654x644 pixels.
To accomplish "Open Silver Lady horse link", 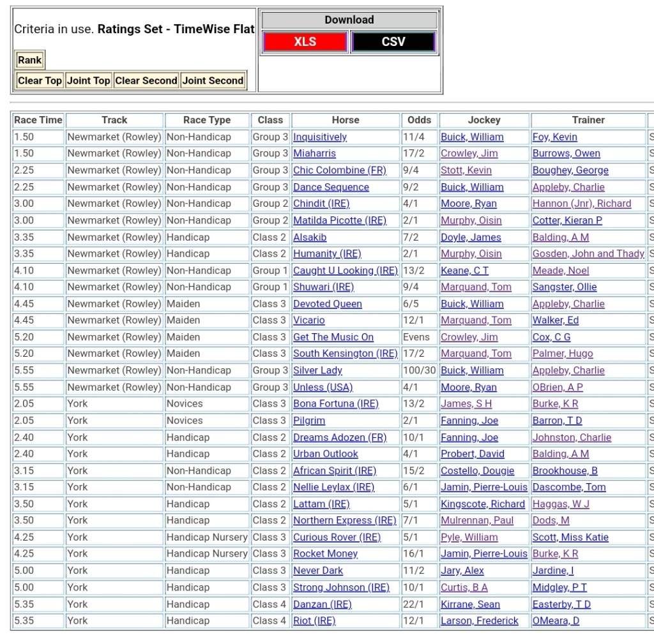I will [317, 370].
